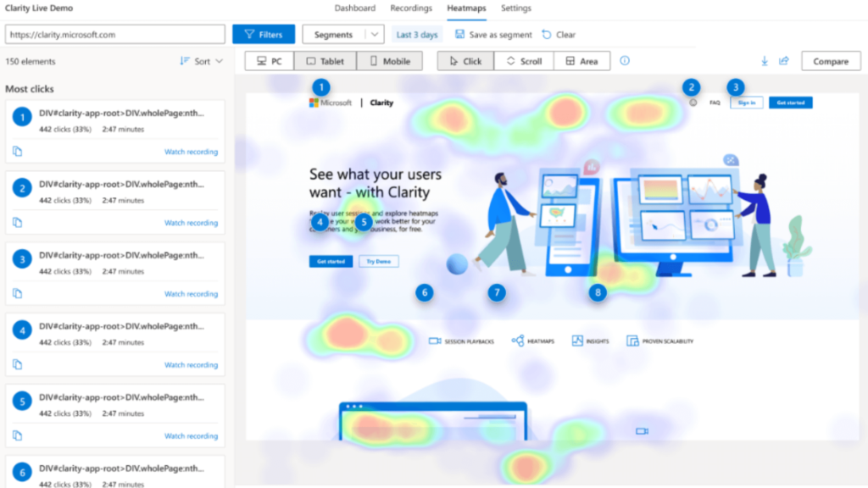Open the Settings tab
868x488 pixels.
[515, 8]
